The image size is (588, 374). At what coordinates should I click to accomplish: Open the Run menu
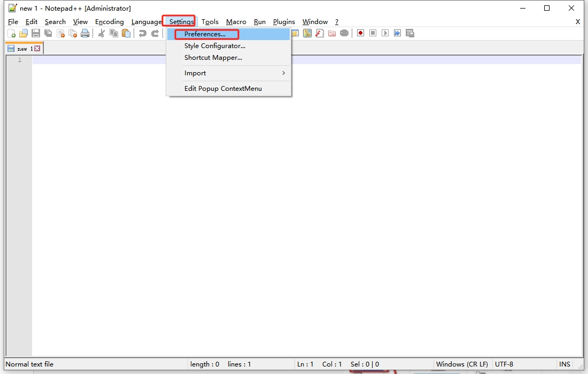pyautogui.click(x=259, y=22)
